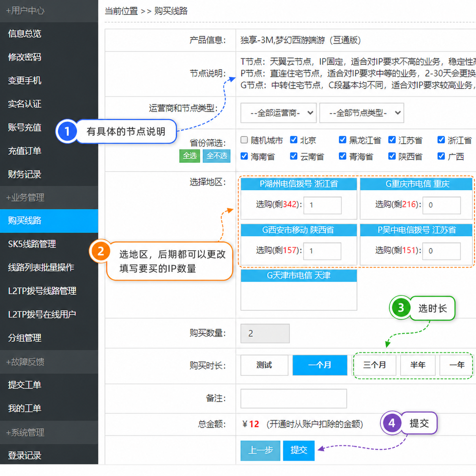Viewport: 476px width, 476px height.
Task: Click the 购买线路 breadcrumb text
Action: point(171,11)
